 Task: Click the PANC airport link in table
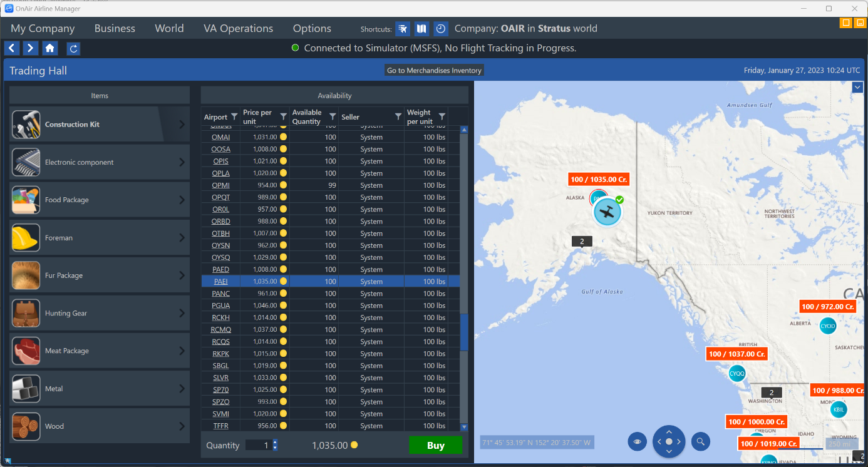point(220,294)
